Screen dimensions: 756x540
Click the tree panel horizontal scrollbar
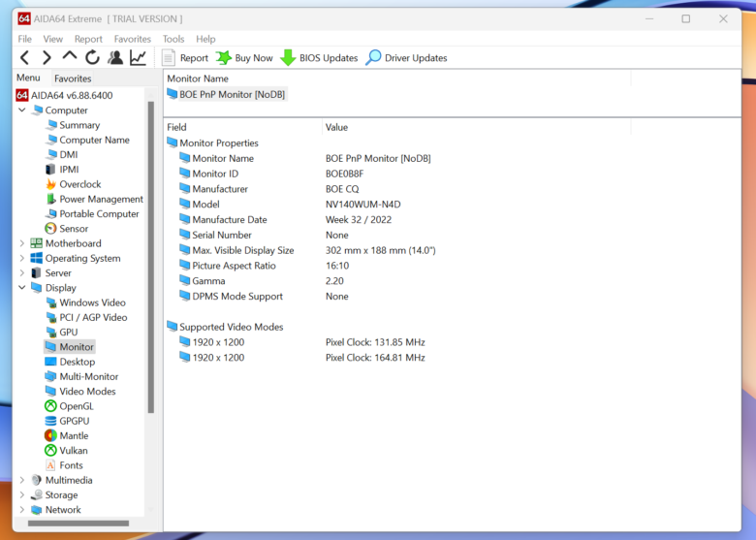pyautogui.click(x=79, y=524)
